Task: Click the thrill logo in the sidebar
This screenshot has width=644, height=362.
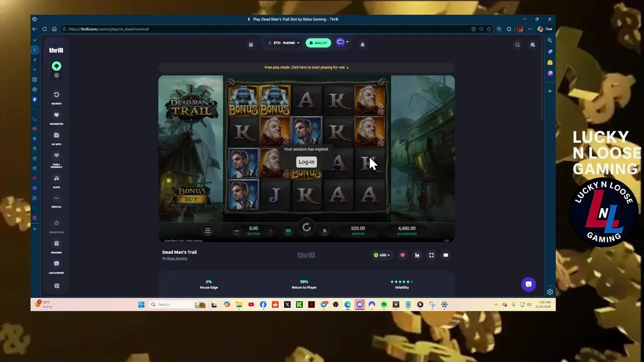Action: pos(56,50)
